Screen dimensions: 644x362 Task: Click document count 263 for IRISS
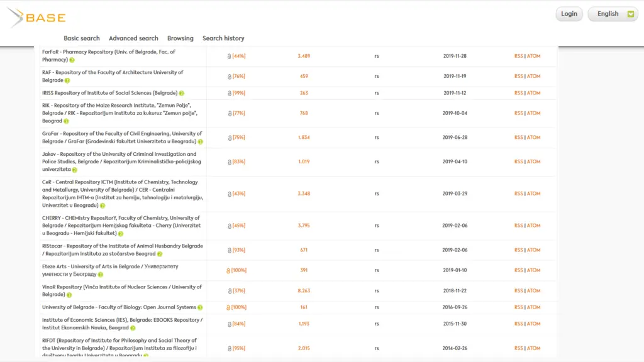[304, 93]
